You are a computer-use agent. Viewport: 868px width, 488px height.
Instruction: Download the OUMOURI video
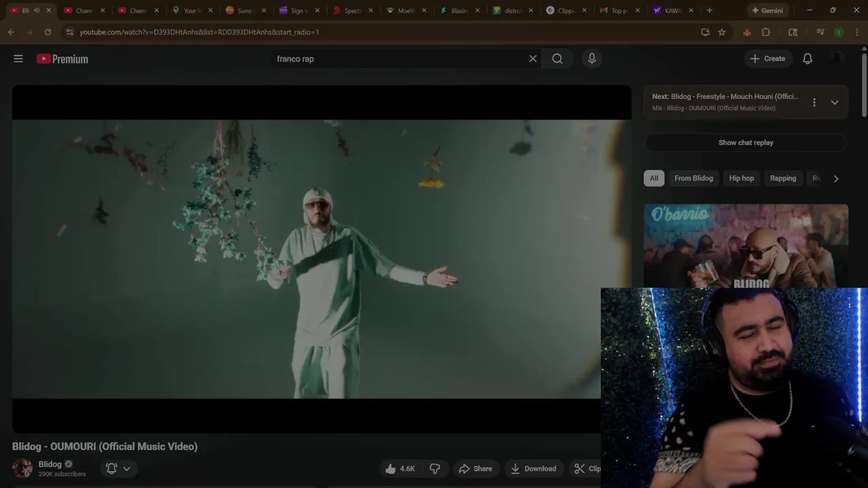point(533,469)
